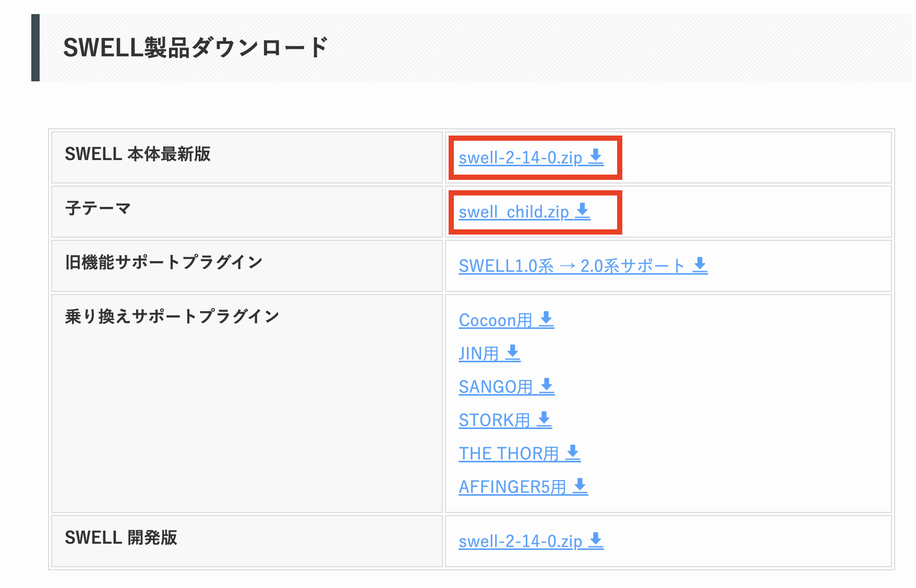Image resolution: width=916 pixels, height=588 pixels.
Task: Download the swell_child.zip child theme link
Action: click(x=514, y=212)
